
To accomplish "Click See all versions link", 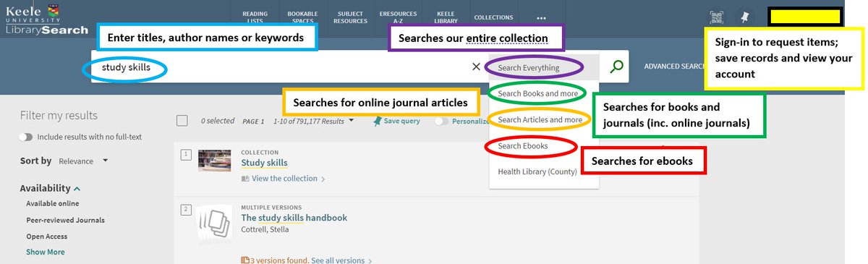I will pyautogui.click(x=338, y=260).
